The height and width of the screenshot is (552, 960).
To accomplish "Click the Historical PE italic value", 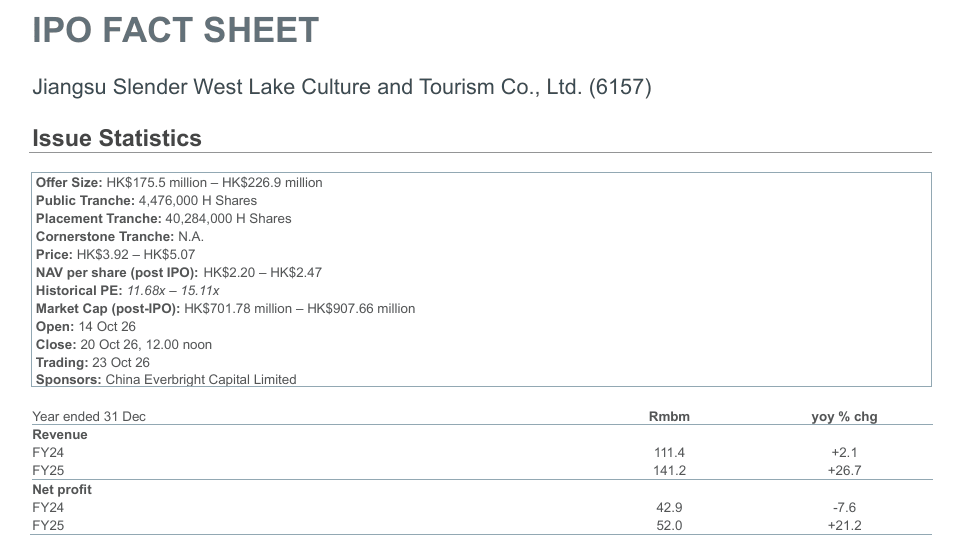I will (x=173, y=291).
